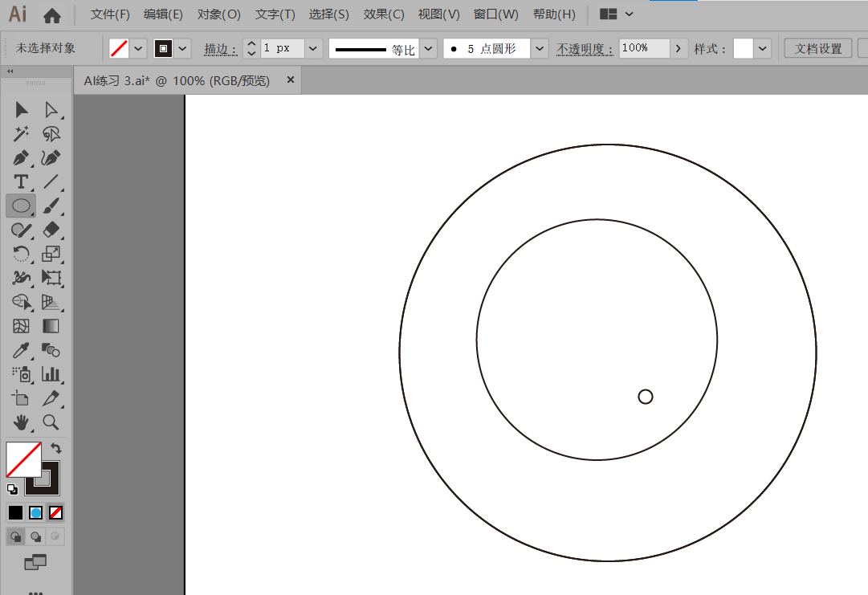Open the 窗口(W) menu

point(496,14)
